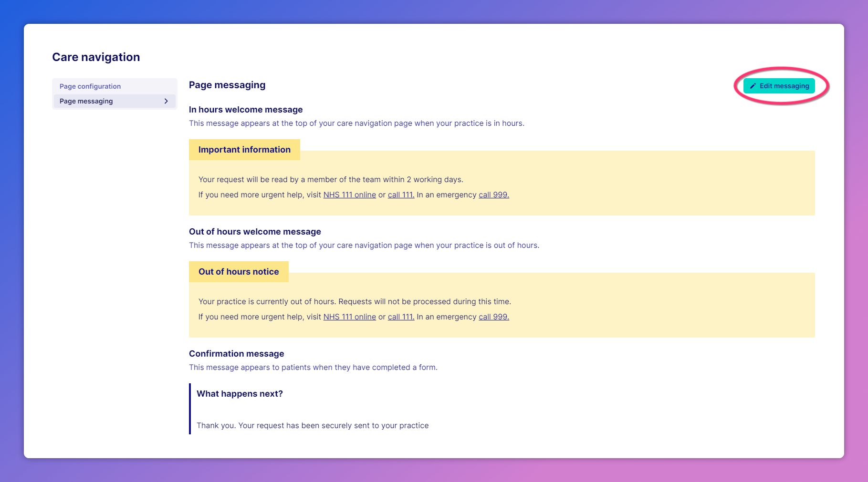
Task: Click the Page messaging main heading
Action: pyautogui.click(x=227, y=85)
